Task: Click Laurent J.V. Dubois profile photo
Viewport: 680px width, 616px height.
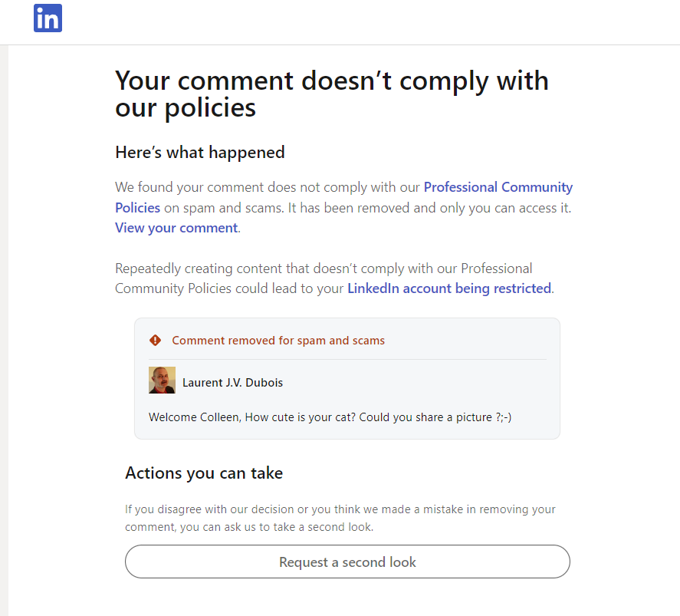Action: tap(162, 380)
